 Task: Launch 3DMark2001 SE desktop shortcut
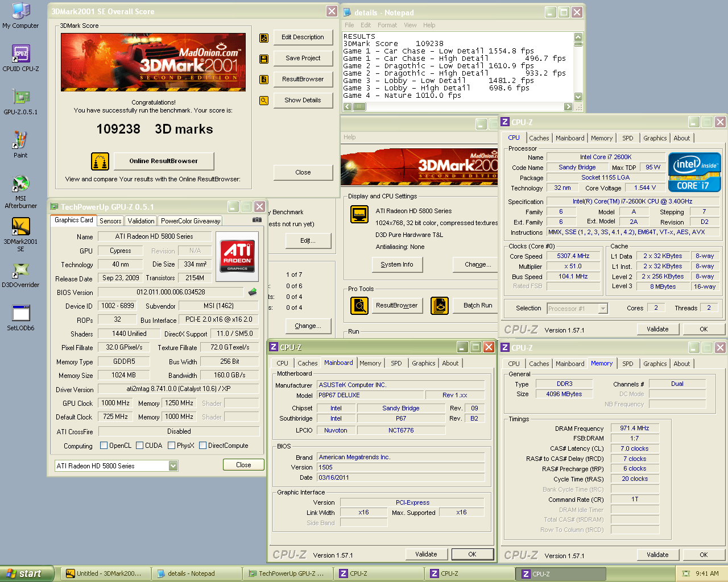[21, 235]
